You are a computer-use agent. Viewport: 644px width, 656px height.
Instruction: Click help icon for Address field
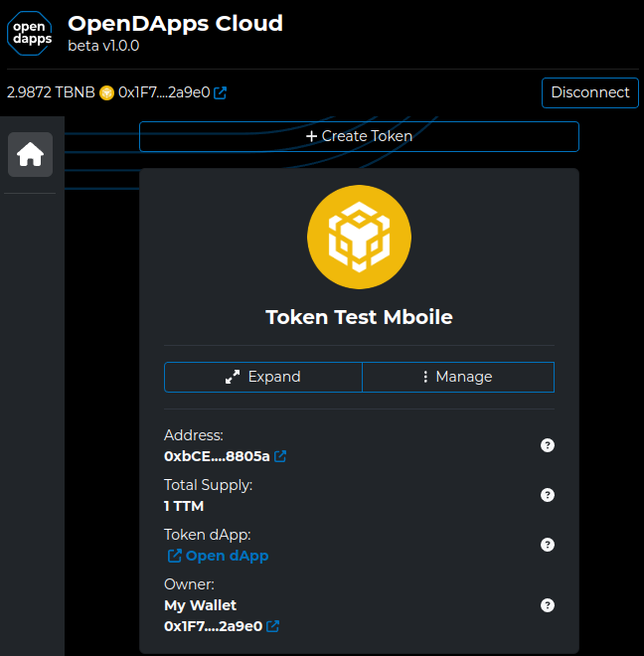[x=548, y=445]
